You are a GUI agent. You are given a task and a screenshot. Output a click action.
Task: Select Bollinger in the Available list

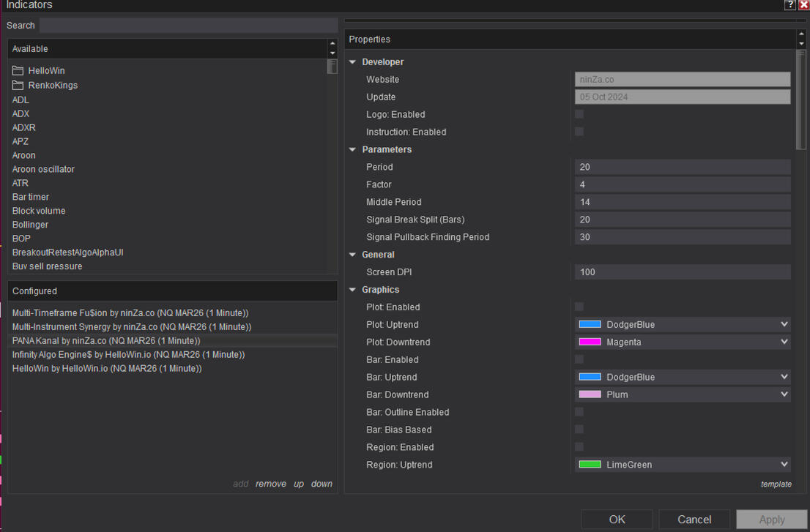[30, 225]
